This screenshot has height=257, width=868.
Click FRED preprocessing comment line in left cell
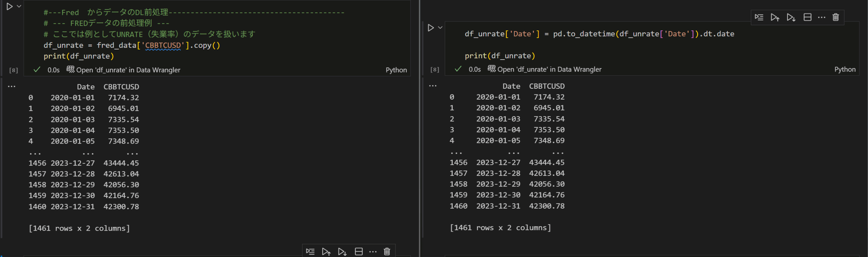tap(106, 23)
